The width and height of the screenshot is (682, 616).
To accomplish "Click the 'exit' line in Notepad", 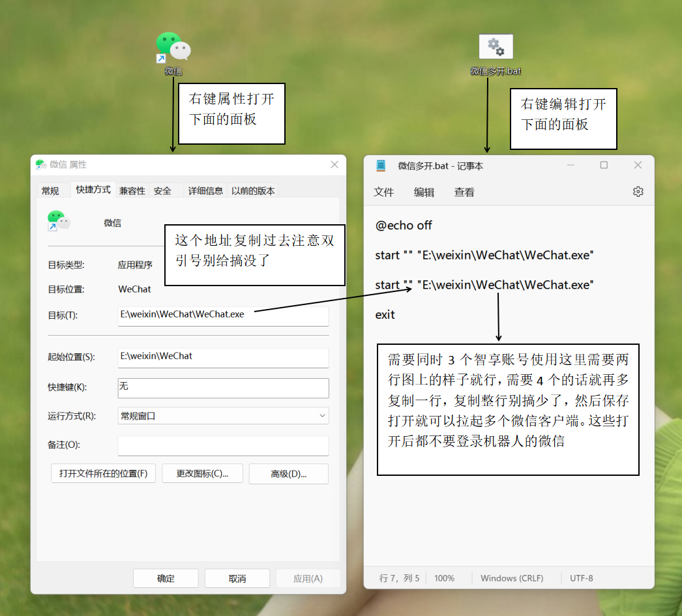I will pos(385,315).
